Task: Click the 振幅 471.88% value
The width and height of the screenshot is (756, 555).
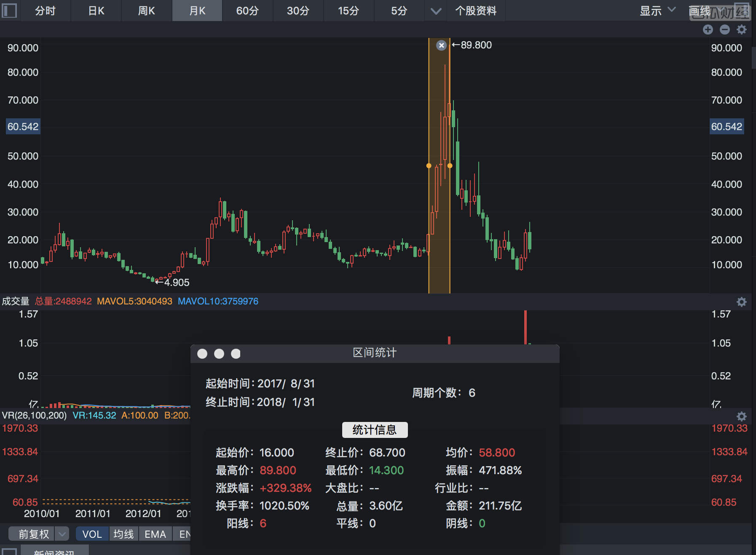Action: [x=500, y=470]
